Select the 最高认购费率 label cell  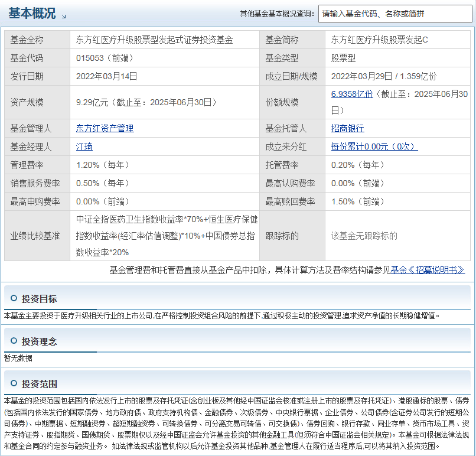[x=292, y=183]
